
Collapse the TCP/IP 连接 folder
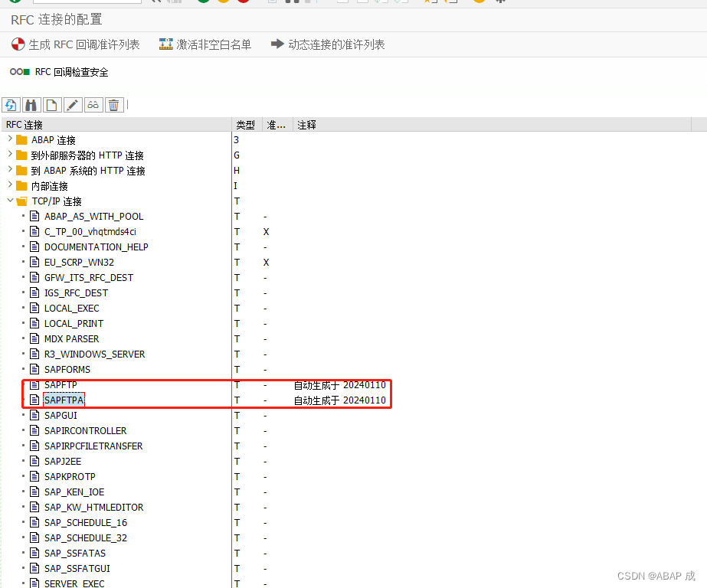(x=10, y=201)
